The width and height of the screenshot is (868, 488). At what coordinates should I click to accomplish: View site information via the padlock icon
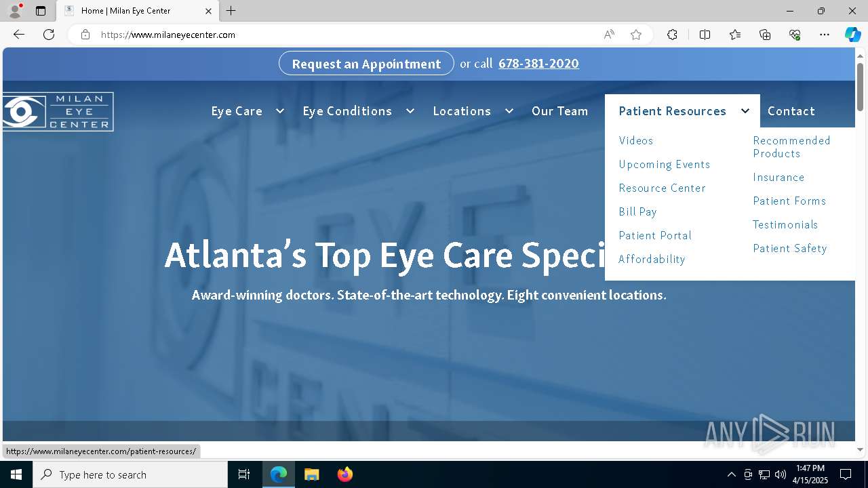pyautogui.click(x=85, y=35)
